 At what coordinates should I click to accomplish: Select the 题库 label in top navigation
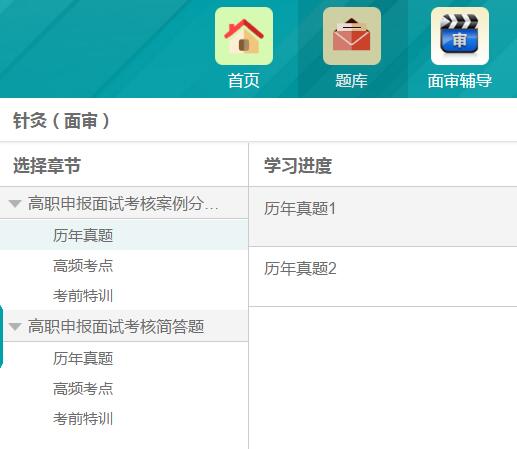pos(352,81)
